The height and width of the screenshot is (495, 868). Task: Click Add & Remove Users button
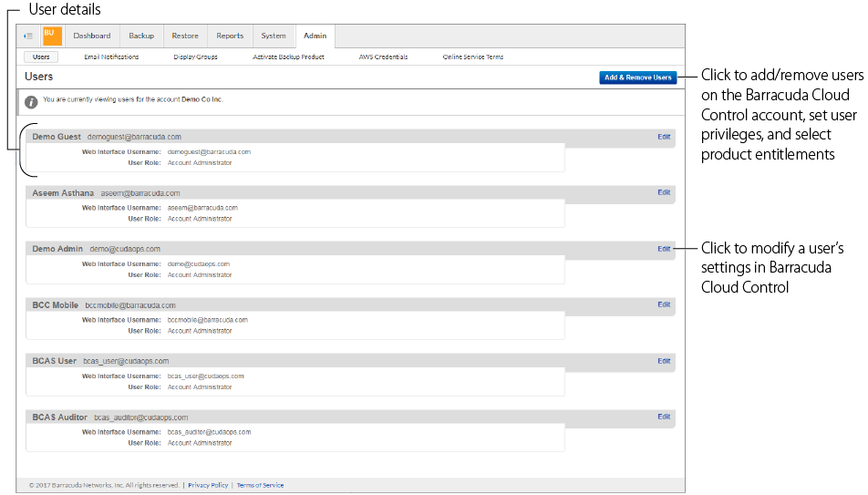click(x=637, y=77)
